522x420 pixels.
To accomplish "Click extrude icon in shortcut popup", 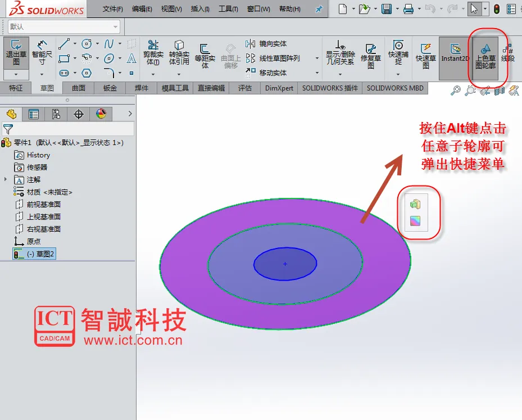I will pyautogui.click(x=415, y=204).
